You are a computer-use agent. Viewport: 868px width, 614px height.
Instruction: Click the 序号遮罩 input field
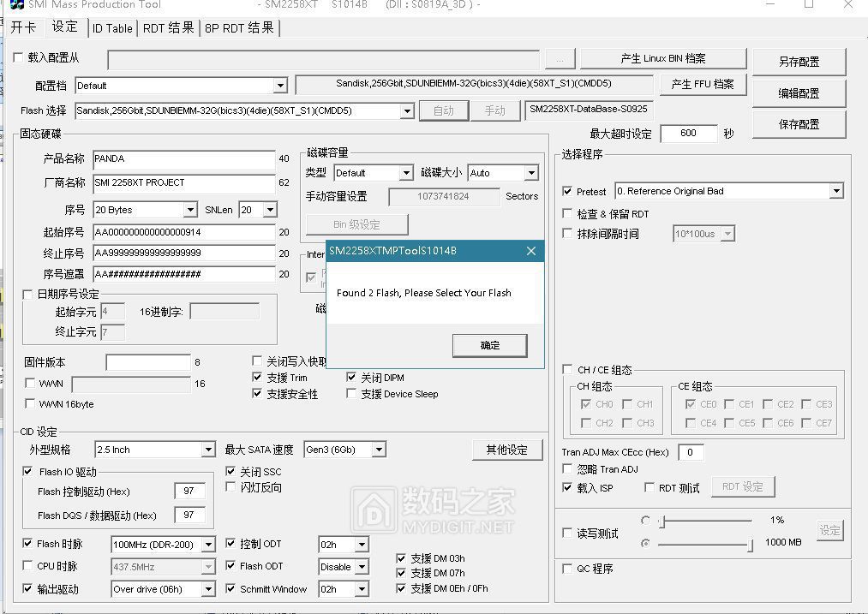tap(184, 274)
